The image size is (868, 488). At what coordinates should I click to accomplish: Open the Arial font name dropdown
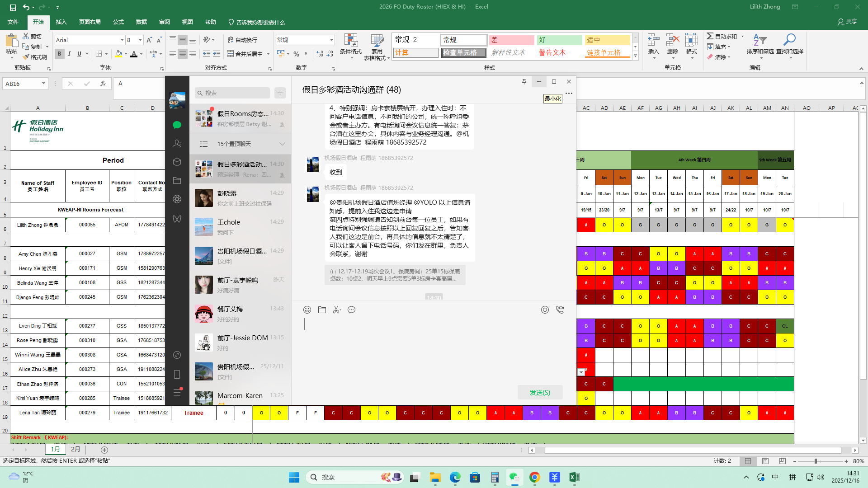(x=122, y=40)
